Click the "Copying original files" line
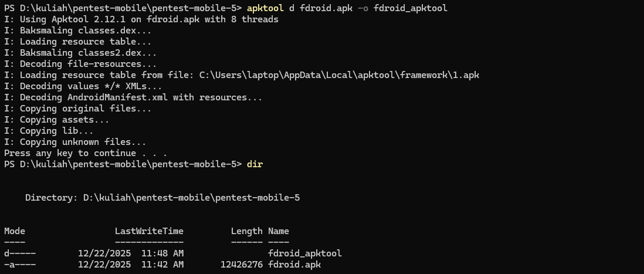 click(x=77, y=109)
